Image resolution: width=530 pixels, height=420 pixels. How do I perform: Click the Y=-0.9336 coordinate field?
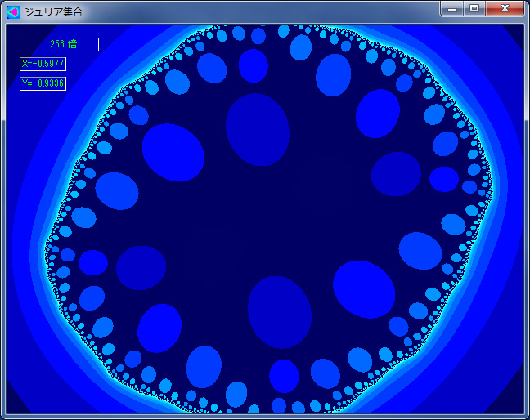pyautogui.click(x=43, y=83)
